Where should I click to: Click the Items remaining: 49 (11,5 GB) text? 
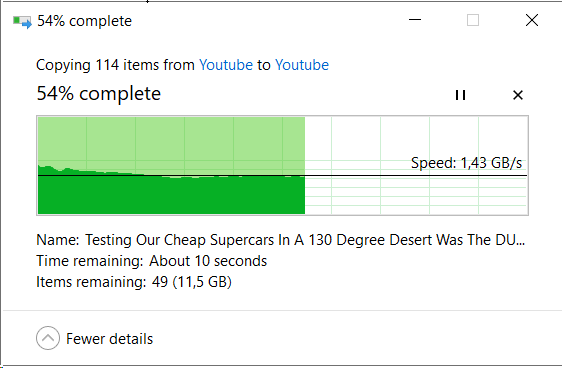click(x=134, y=282)
